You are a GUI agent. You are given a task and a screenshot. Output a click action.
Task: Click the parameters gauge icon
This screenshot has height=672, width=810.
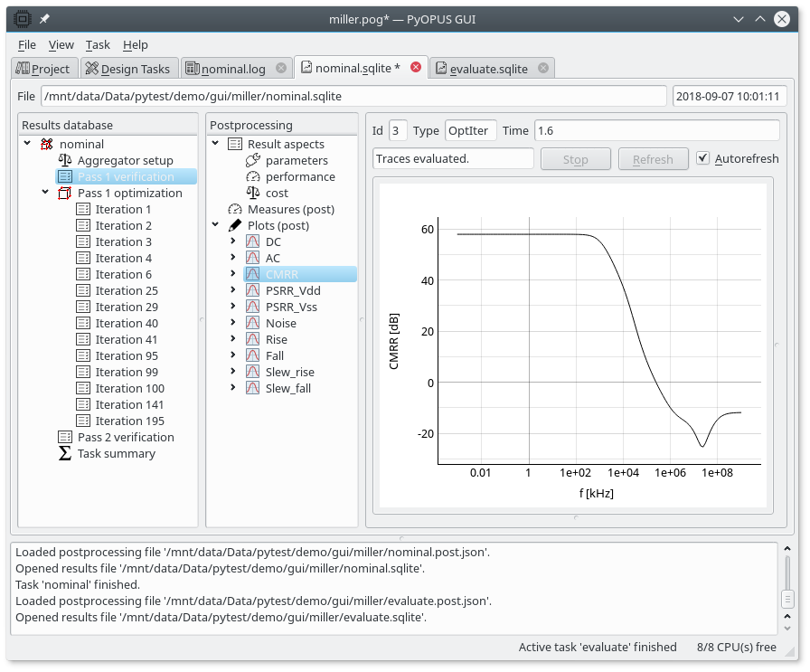pyautogui.click(x=253, y=160)
